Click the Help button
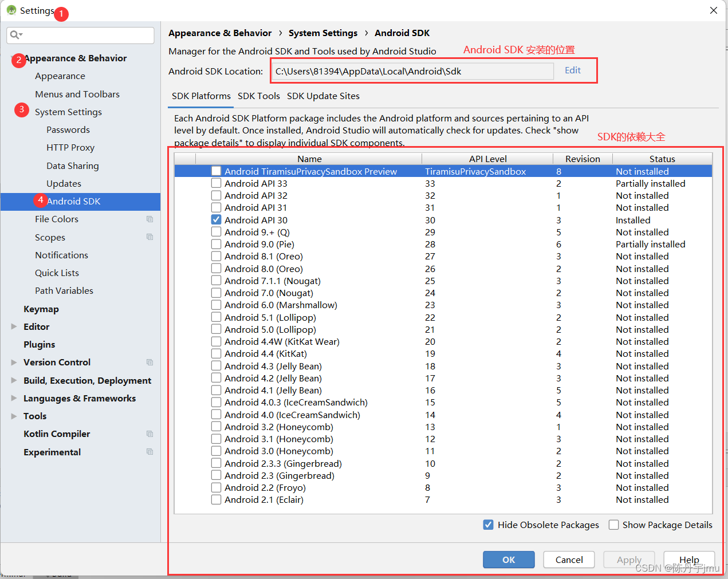Image resolution: width=728 pixels, height=579 pixels. [689, 560]
